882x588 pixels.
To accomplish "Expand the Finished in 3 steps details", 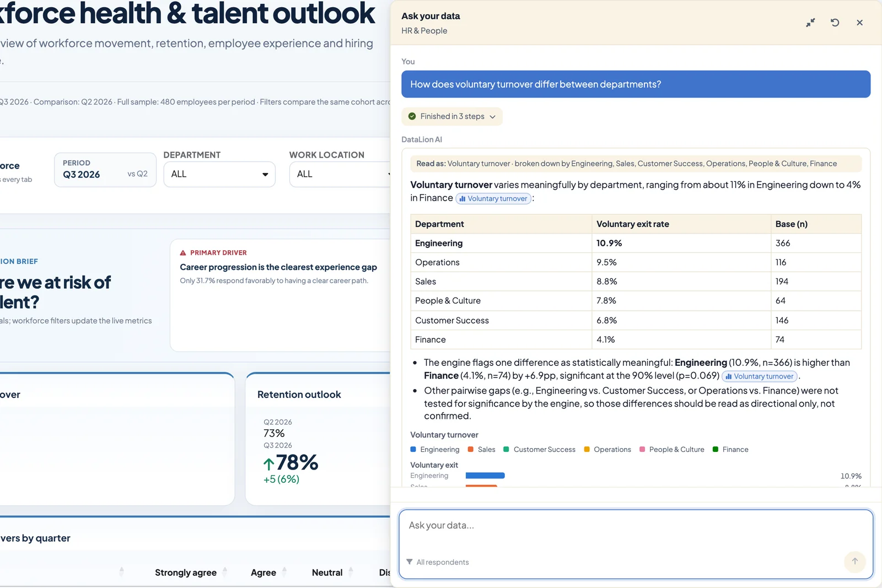I will 452,116.
